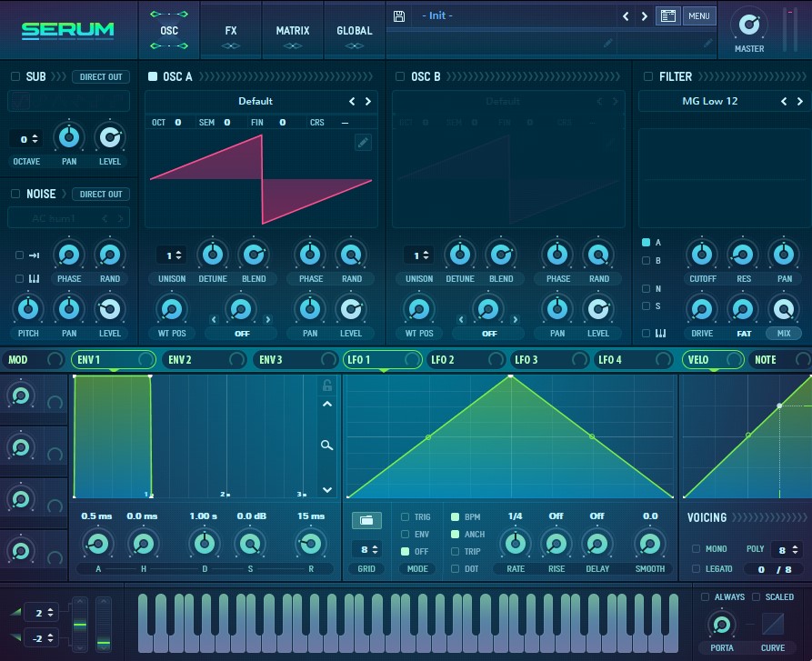Enable the NOISE oscillator
812x661 pixels.
pos(15,194)
